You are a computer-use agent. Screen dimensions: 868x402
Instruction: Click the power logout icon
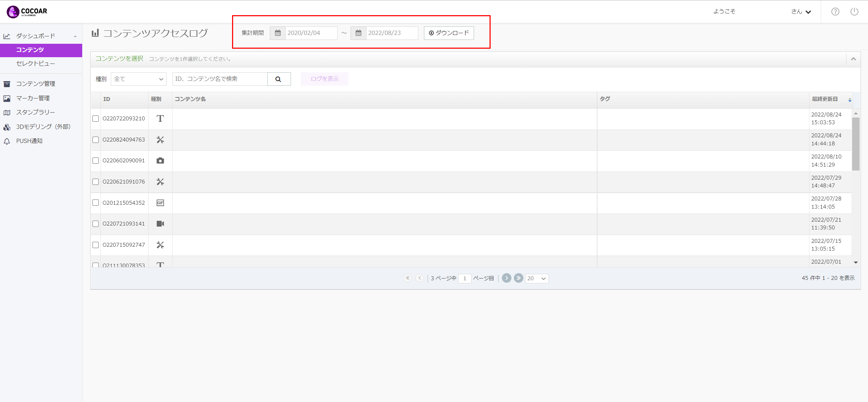coord(854,12)
